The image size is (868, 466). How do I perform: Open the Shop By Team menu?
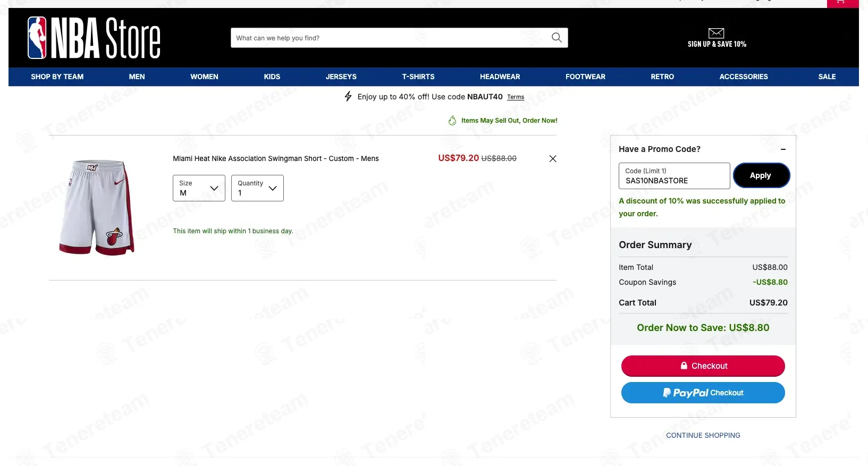(x=57, y=77)
